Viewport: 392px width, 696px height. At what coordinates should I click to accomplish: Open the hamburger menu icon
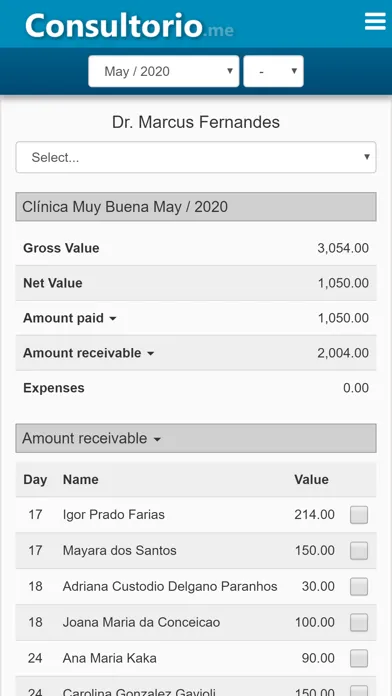(x=375, y=21)
